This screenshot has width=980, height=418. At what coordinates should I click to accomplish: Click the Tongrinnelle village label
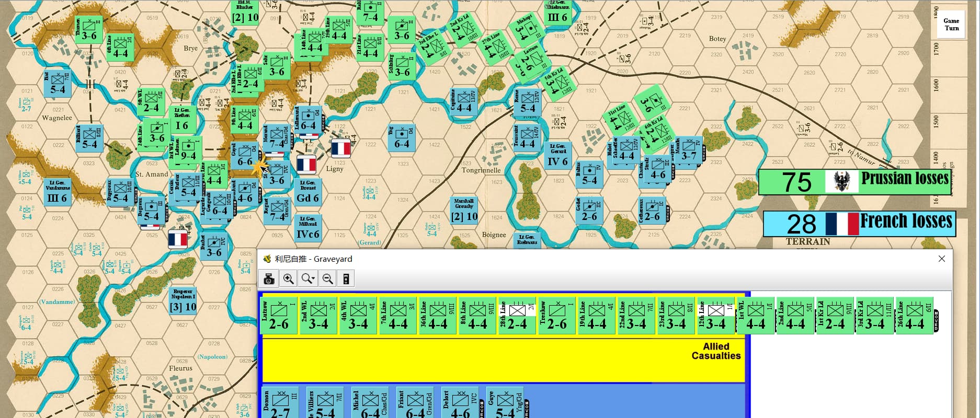(x=481, y=170)
